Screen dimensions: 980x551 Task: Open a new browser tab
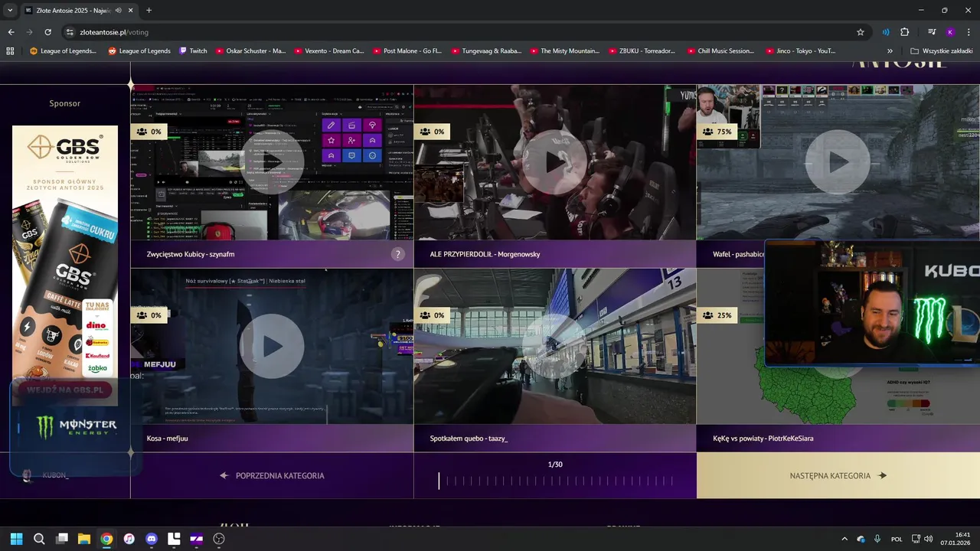149,11
